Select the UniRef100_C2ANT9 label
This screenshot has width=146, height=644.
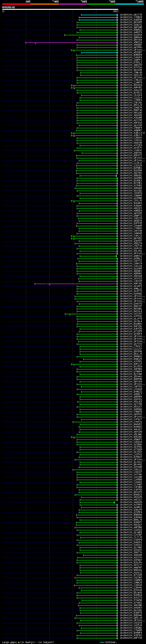[x=131, y=82]
